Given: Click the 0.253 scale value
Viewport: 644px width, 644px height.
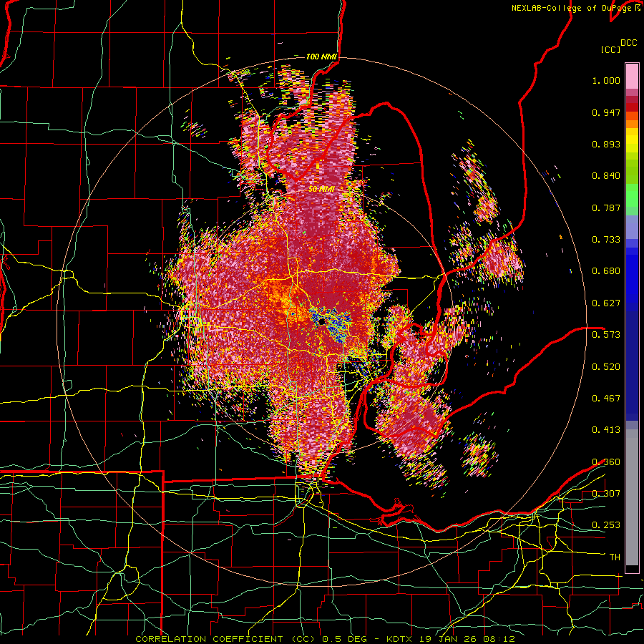Looking at the screenshot, I should 606,525.
